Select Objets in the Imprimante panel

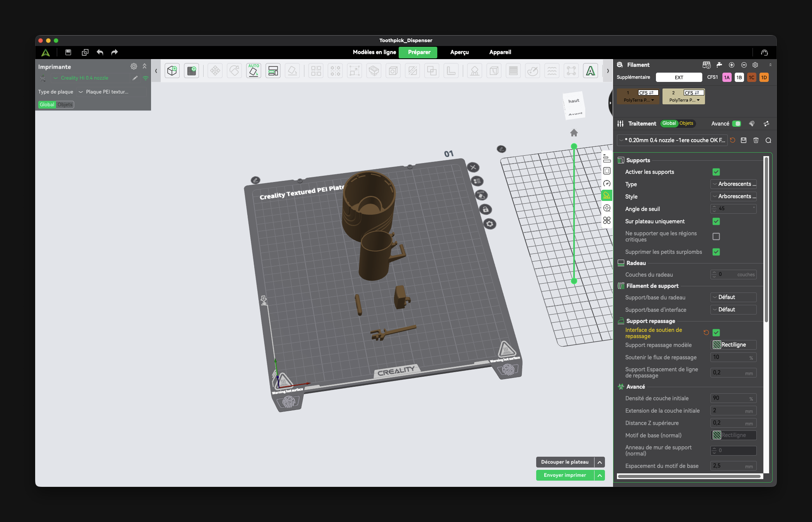pos(65,105)
